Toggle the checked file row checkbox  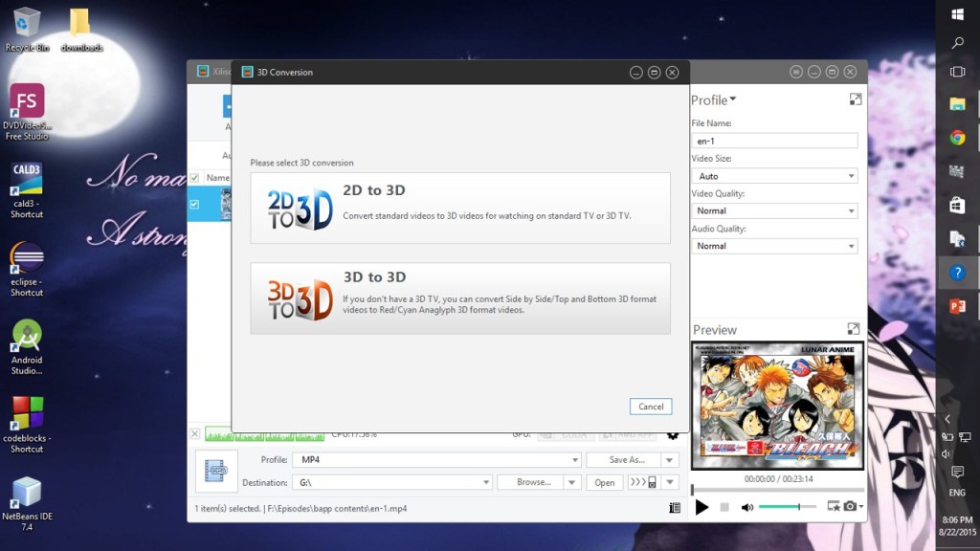coord(195,204)
